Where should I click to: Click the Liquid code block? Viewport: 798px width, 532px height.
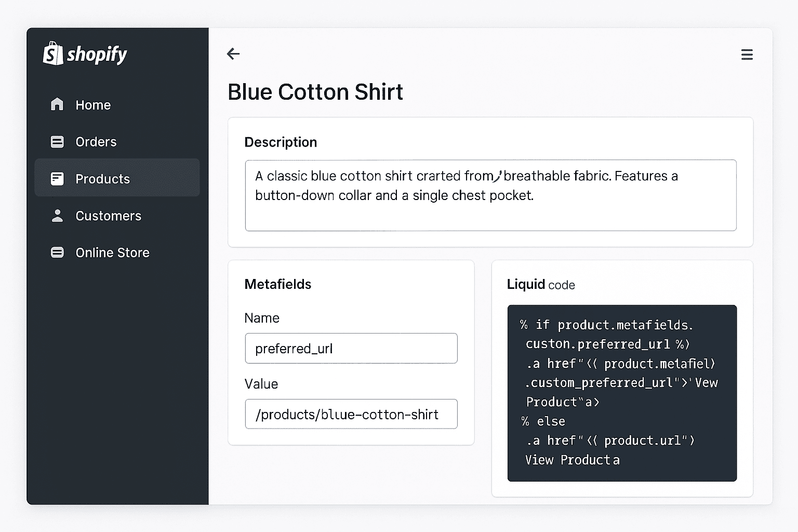tap(622, 393)
